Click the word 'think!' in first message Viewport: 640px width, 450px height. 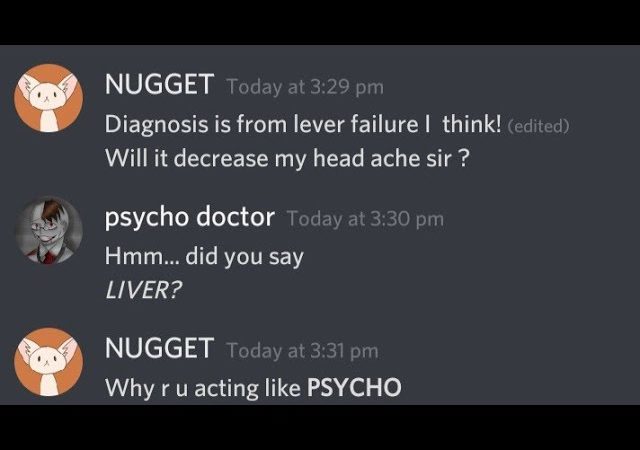[471, 124]
